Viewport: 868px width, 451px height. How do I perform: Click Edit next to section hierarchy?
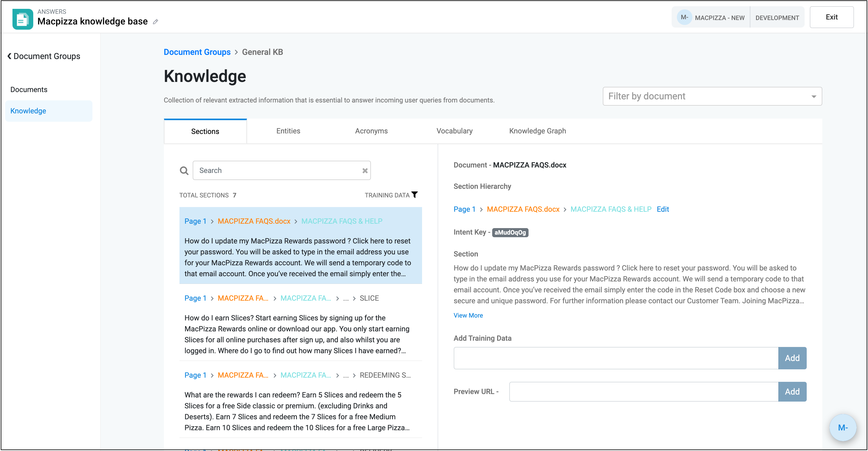click(x=663, y=209)
